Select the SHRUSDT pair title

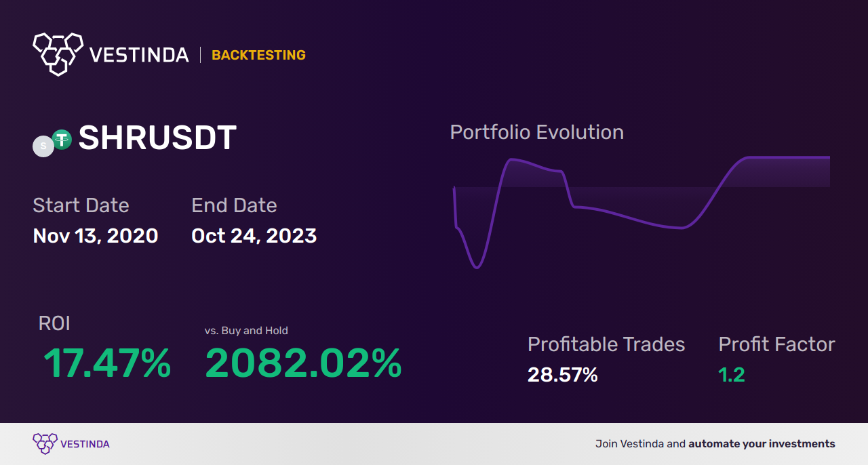tap(157, 138)
